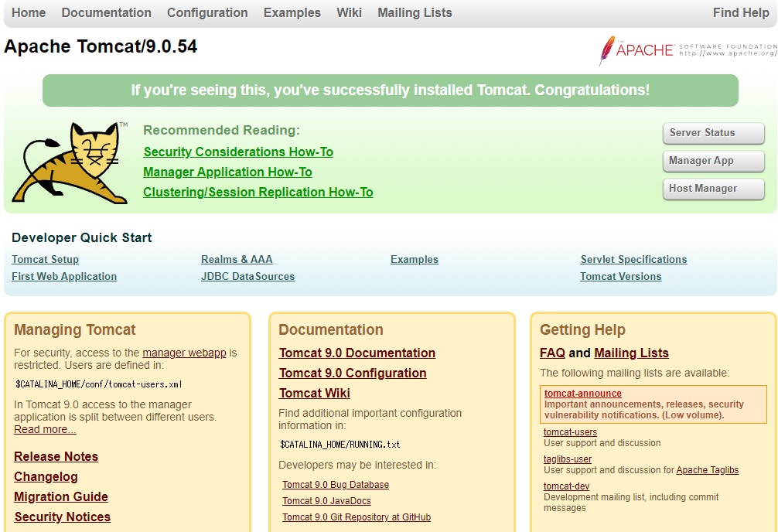
Task: Open Tomcat 9.0 Configuration link
Action: (353, 373)
